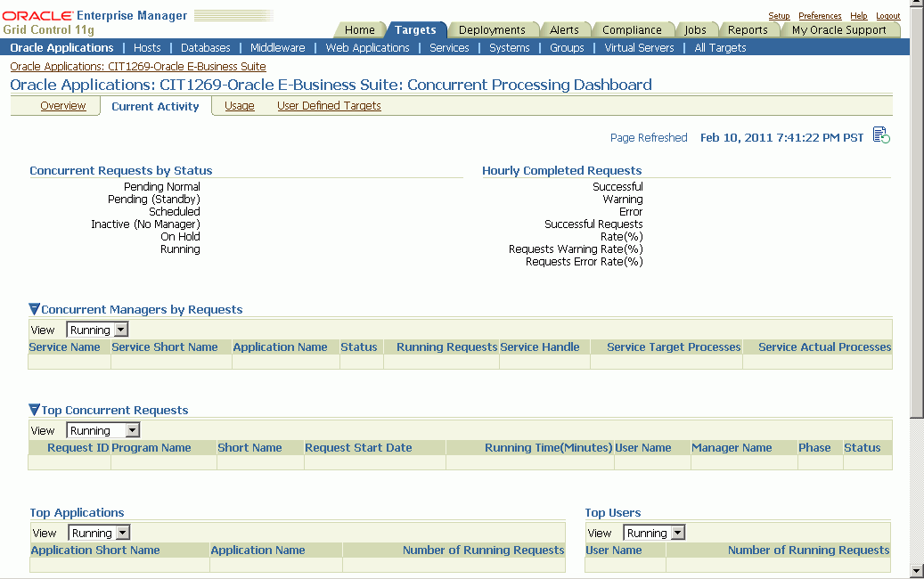Click the Help link

(859, 16)
